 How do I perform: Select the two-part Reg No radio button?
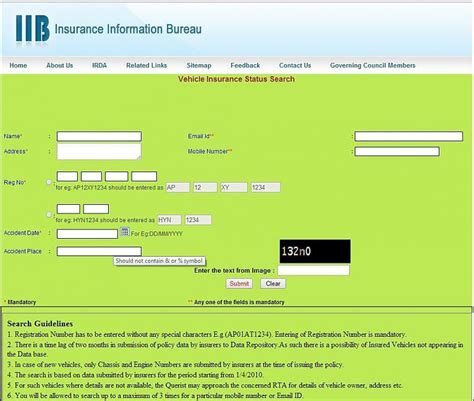point(49,214)
